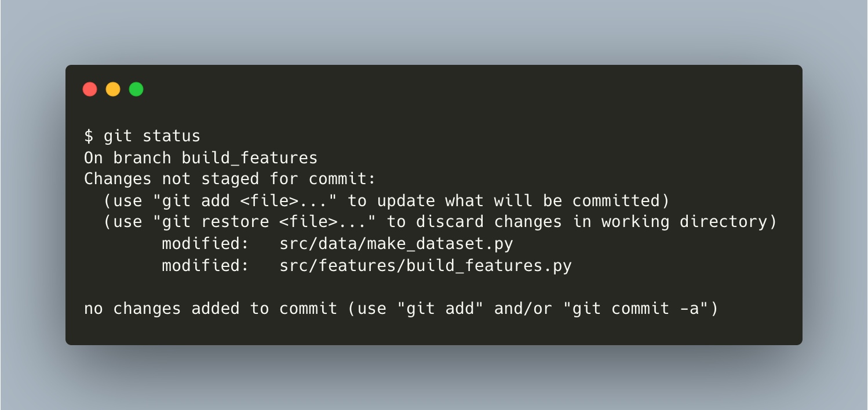Screen dimensions: 868x410
Task: Click the green maximize window button
Action: click(x=136, y=89)
